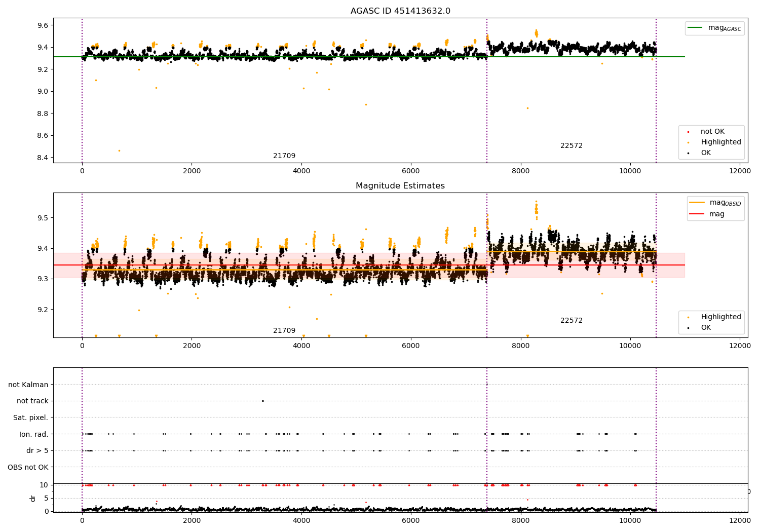Click obsid label 21709 in the top plot
This screenshot has height=532, width=760.
pos(284,156)
